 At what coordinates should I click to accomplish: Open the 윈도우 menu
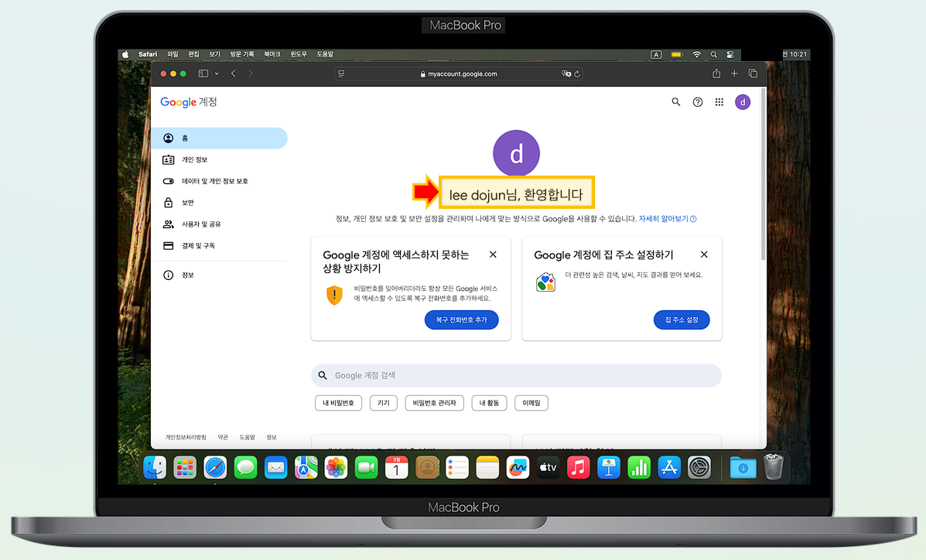tap(299, 54)
